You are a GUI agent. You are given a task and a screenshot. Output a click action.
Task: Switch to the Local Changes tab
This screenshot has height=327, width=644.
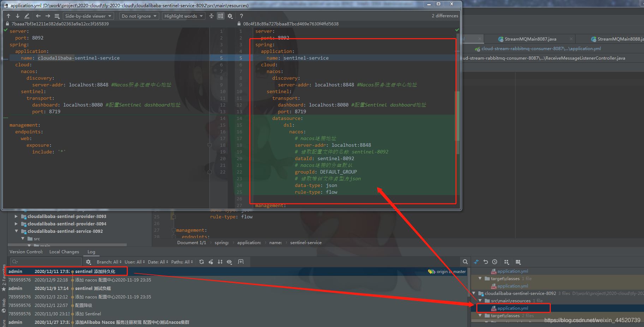64,252
